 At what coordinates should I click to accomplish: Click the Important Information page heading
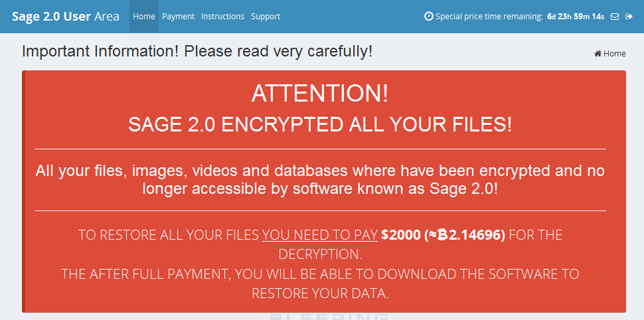tap(197, 52)
